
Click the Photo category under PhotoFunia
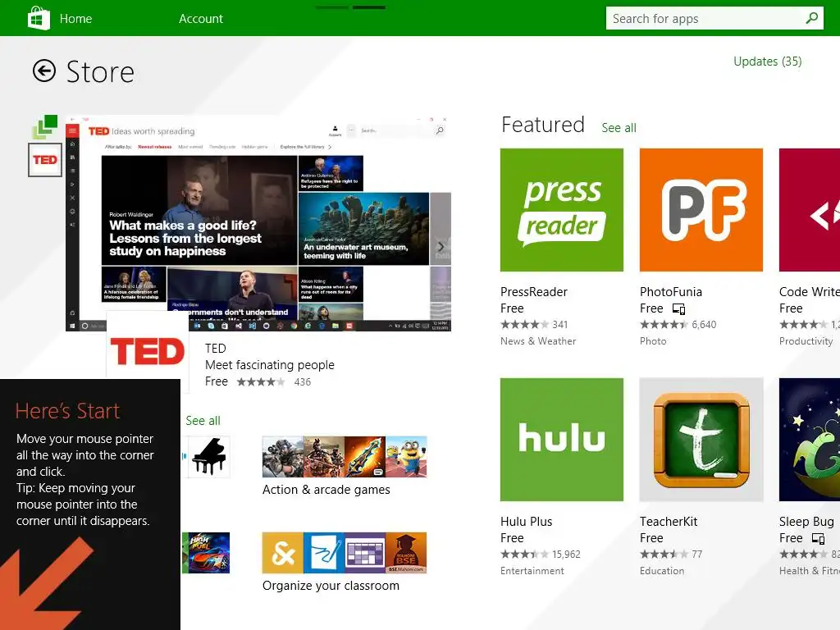653,341
